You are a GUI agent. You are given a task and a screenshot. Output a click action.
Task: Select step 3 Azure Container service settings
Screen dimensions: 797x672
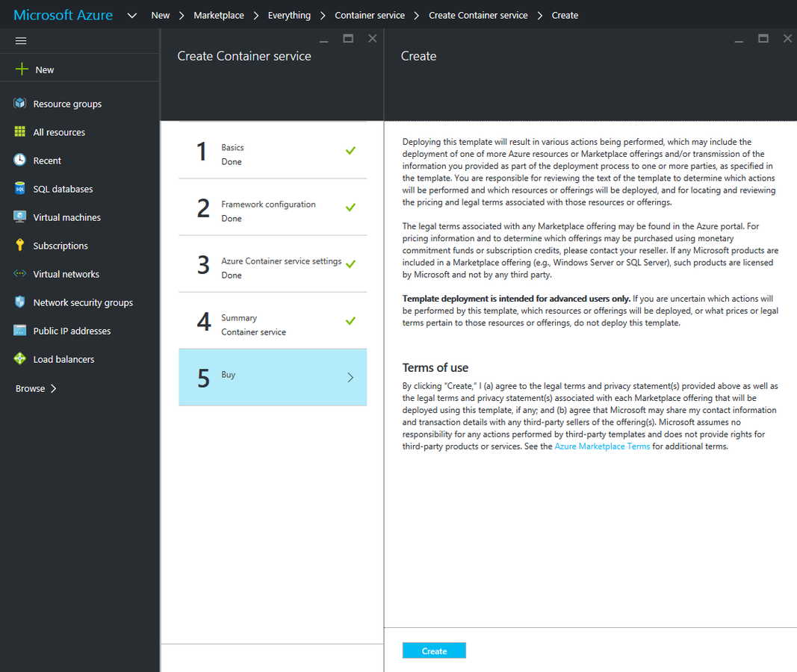coord(273,264)
